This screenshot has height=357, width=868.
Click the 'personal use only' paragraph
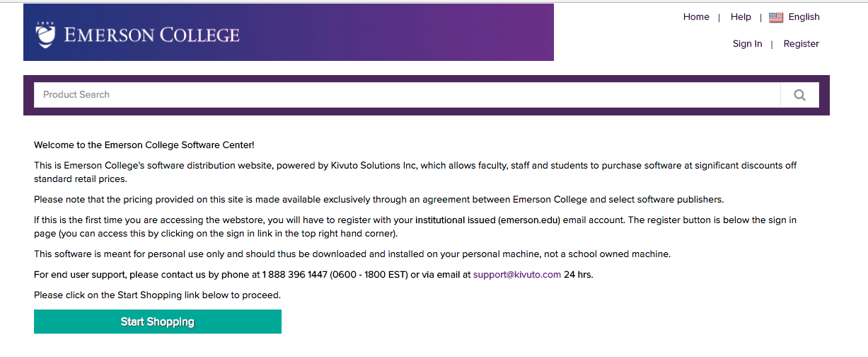[x=352, y=254]
